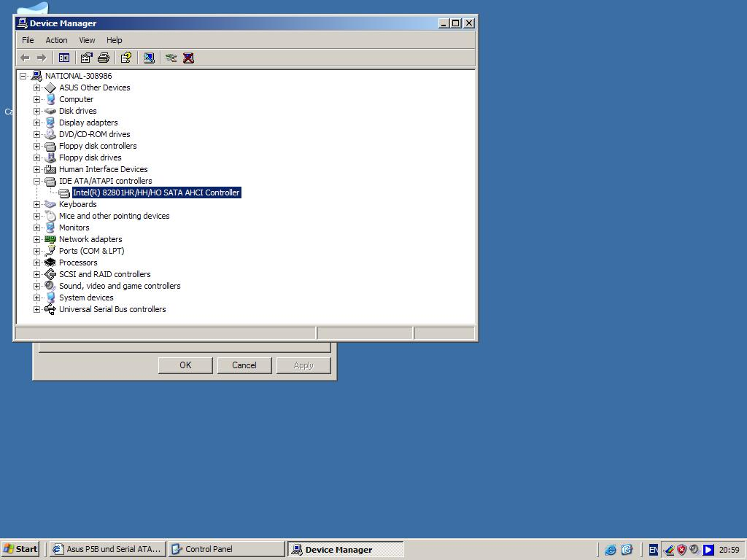Select the Computer tree label
Viewport: 747px width, 560px height.
coord(76,99)
